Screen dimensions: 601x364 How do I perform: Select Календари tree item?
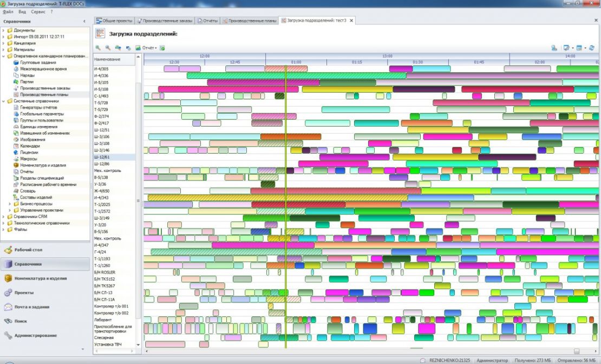(x=30, y=146)
